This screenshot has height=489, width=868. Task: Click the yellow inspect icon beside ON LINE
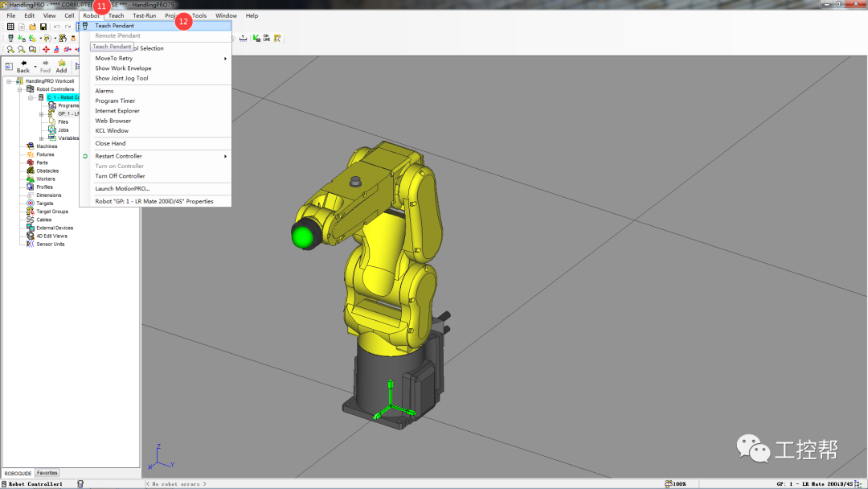coord(277,39)
